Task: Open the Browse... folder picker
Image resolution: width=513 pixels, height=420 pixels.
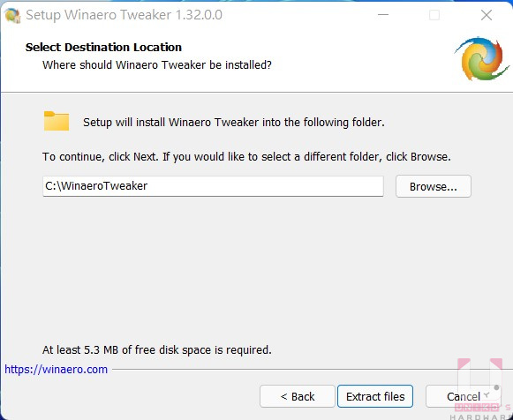Action: (x=434, y=186)
